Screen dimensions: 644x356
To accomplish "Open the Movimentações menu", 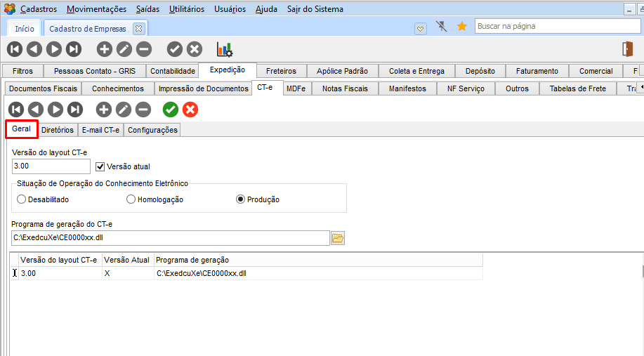I will tap(96, 9).
